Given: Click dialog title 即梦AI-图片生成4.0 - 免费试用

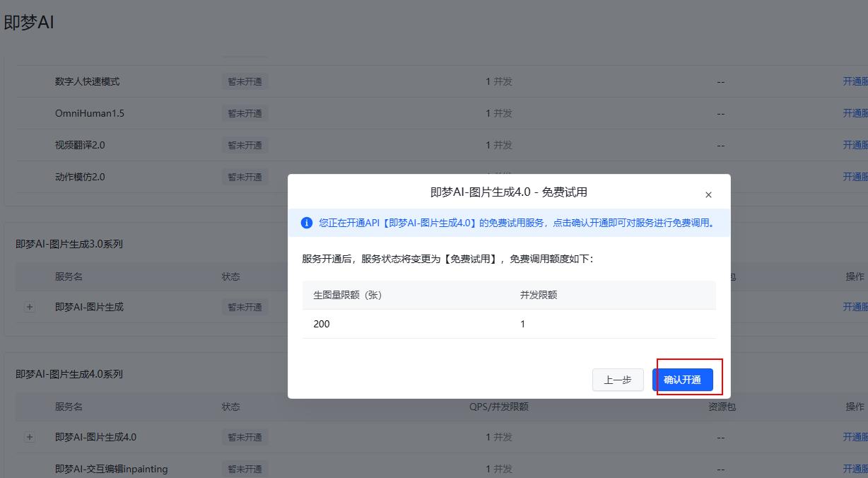Looking at the screenshot, I should coord(509,192).
